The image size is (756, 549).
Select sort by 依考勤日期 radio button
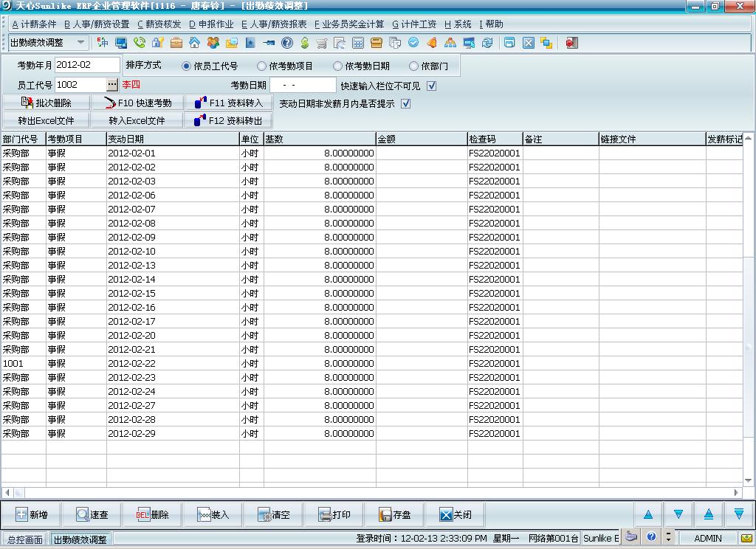tap(337, 66)
